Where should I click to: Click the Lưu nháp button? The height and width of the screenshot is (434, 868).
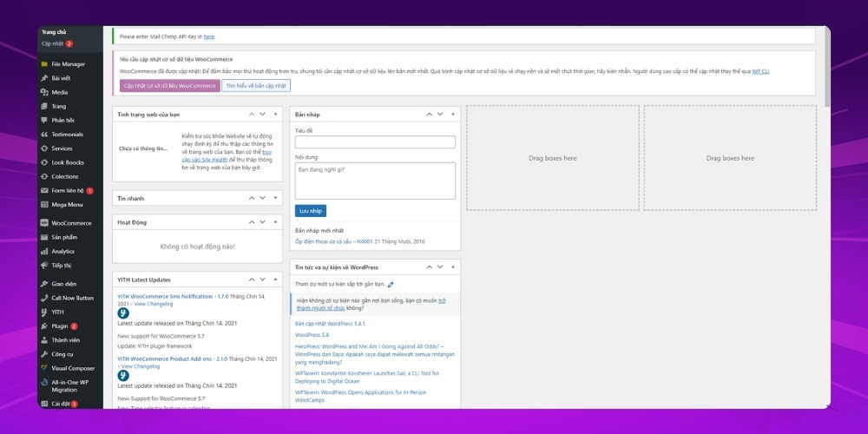[311, 211]
